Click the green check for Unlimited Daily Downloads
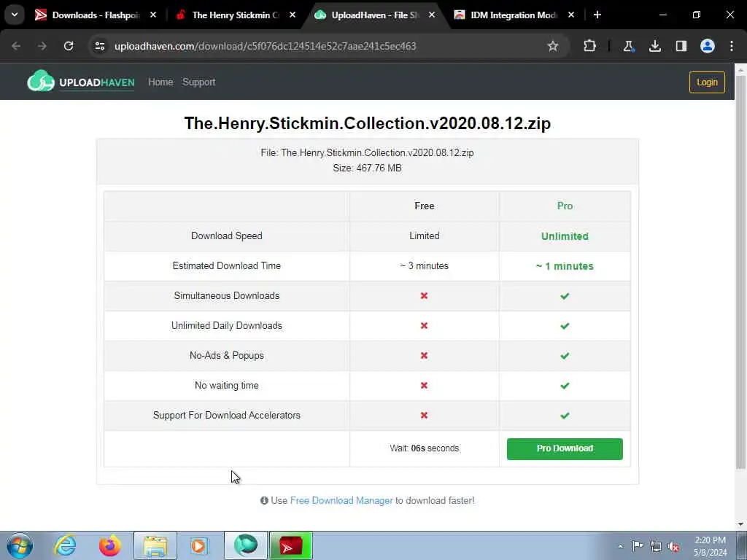The height and width of the screenshot is (560, 747). click(x=565, y=326)
